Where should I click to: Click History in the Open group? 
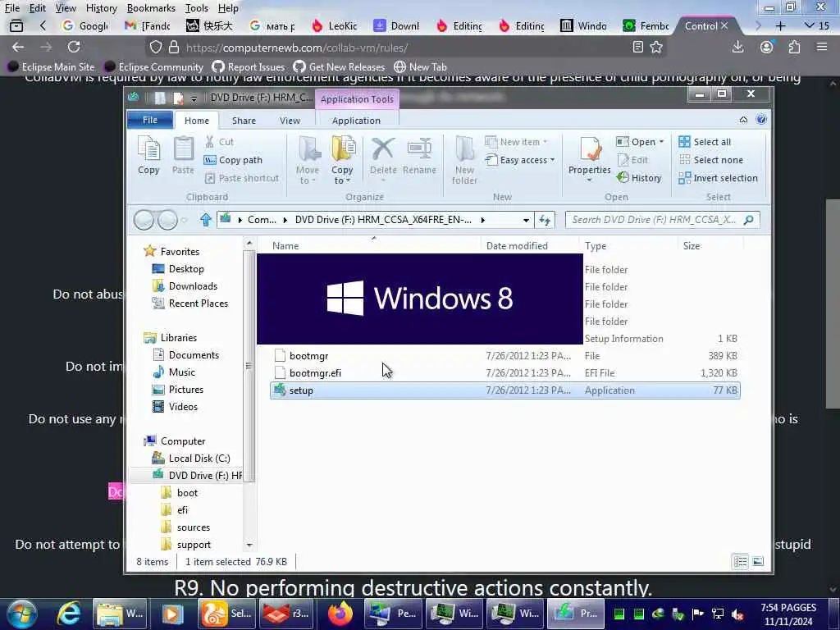tap(639, 178)
